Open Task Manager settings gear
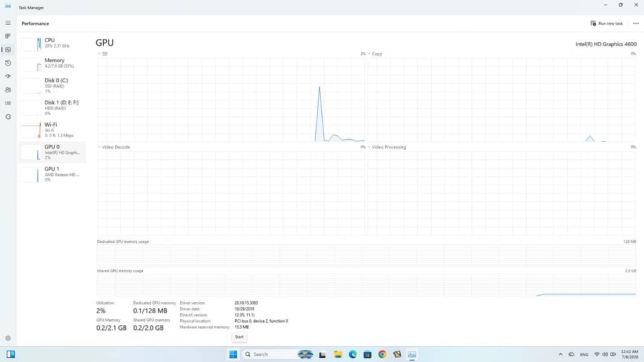This screenshot has width=644, height=362. click(x=8, y=338)
